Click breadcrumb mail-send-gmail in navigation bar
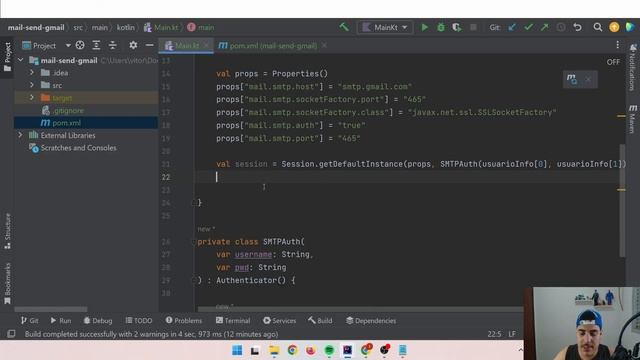The image size is (640, 360). [36, 27]
